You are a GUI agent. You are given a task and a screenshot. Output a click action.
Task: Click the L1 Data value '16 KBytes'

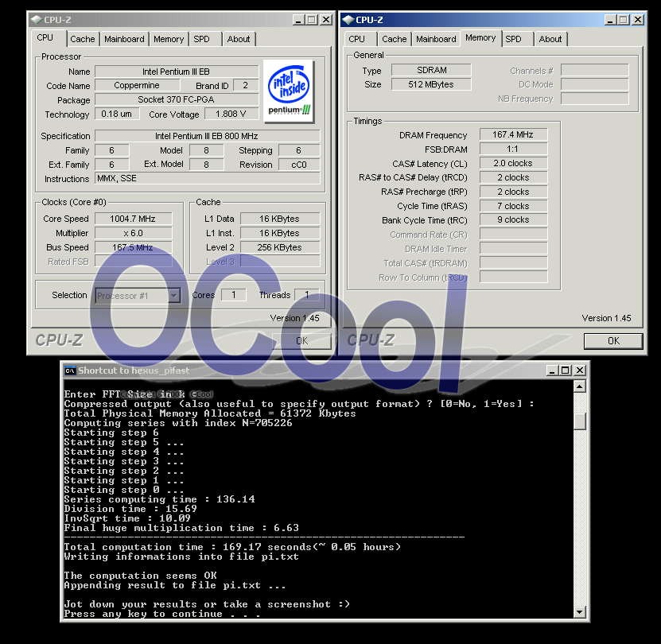tap(280, 219)
